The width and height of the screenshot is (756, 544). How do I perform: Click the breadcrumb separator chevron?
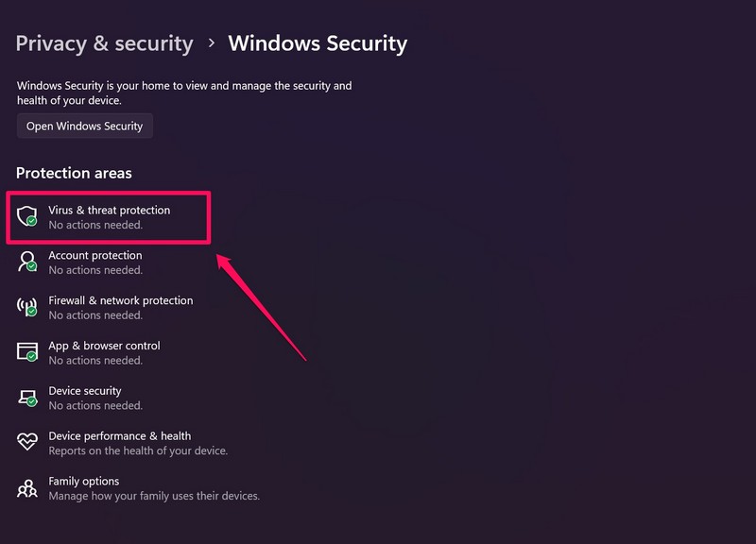pyautogui.click(x=210, y=43)
